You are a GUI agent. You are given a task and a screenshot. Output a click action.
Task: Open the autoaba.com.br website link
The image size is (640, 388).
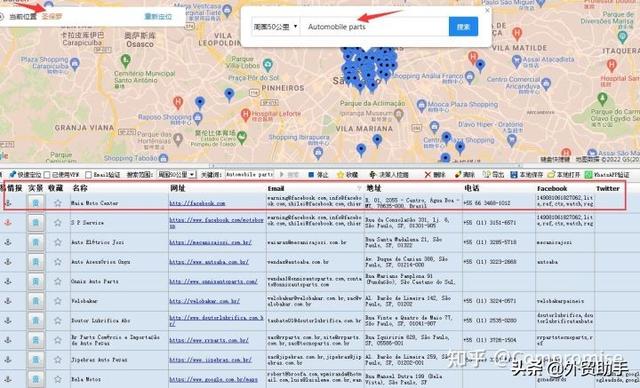pos(209,262)
